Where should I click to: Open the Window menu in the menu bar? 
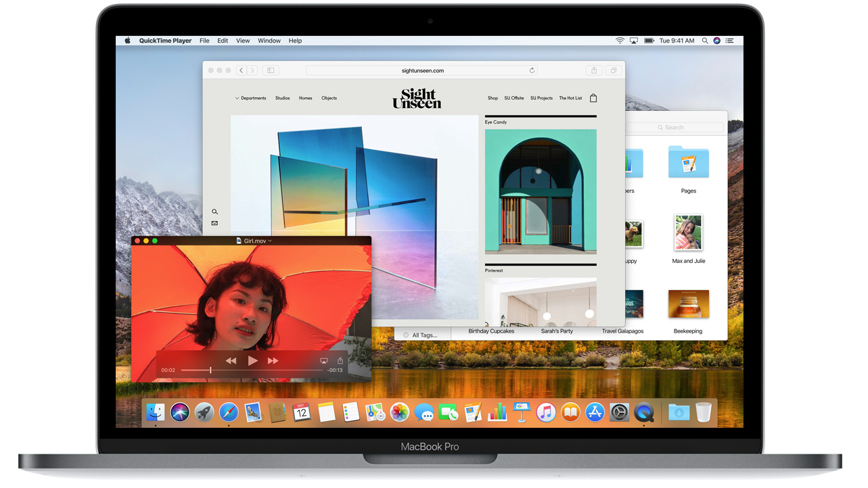[269, 41]
